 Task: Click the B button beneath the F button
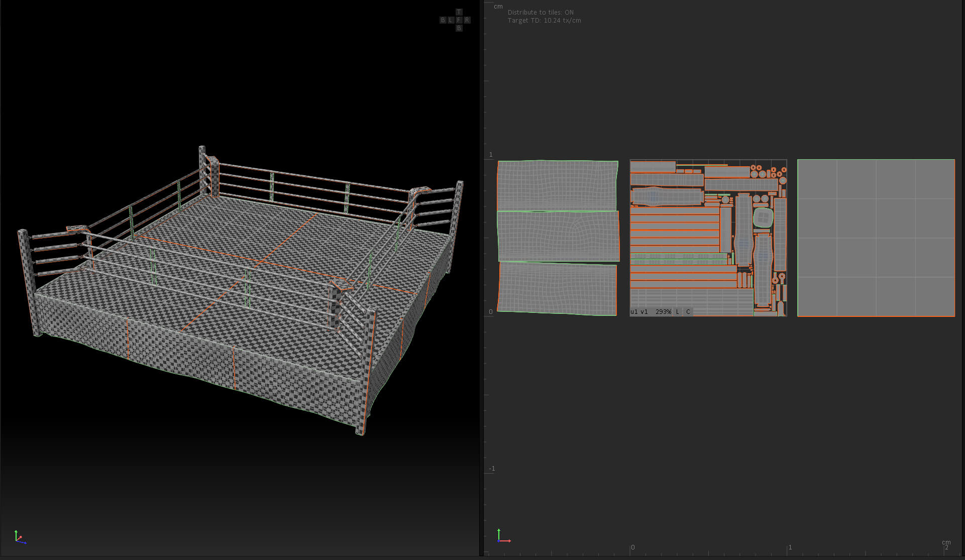(x=459, y=28)
